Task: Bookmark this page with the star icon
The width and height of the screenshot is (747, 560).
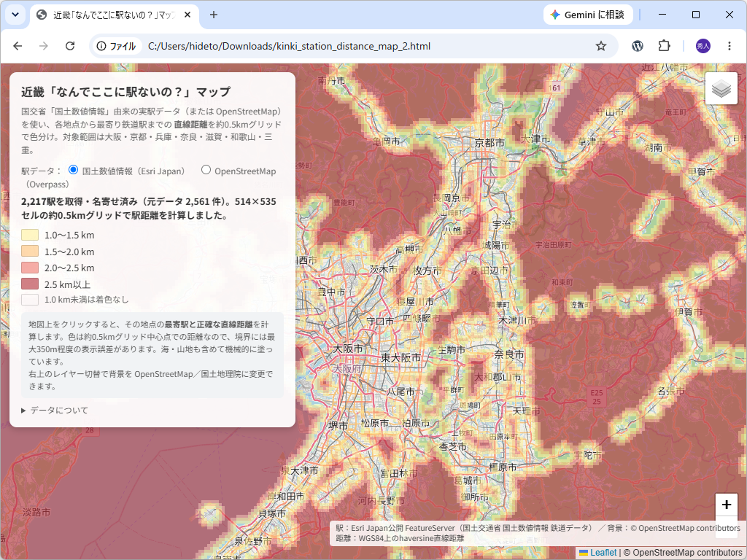Action: [x=601, y=46]
